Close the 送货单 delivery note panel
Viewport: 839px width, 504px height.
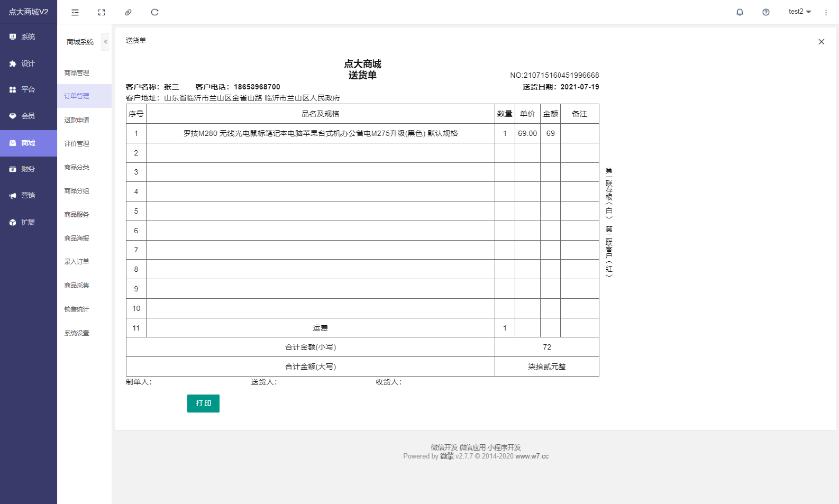tap(821, 42)
